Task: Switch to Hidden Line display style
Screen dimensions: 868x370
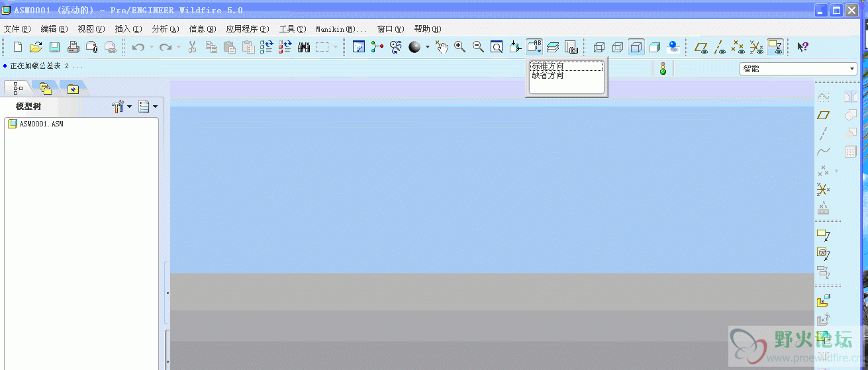Action: tap(618, 47)
